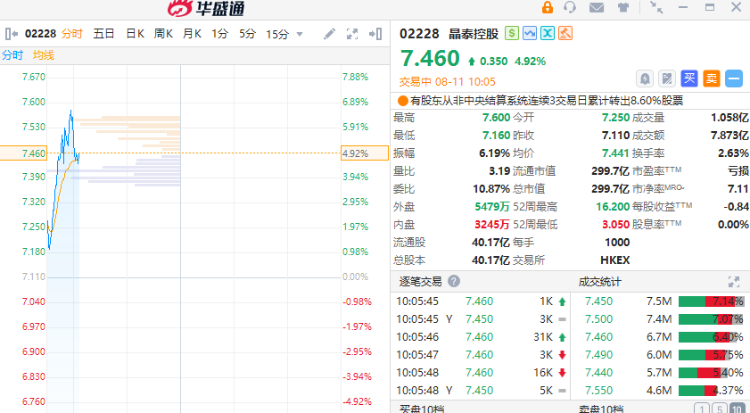Open more timeframe options dropdown after 15分
Viewport: 750px width, 413px height.
[299, 34]
